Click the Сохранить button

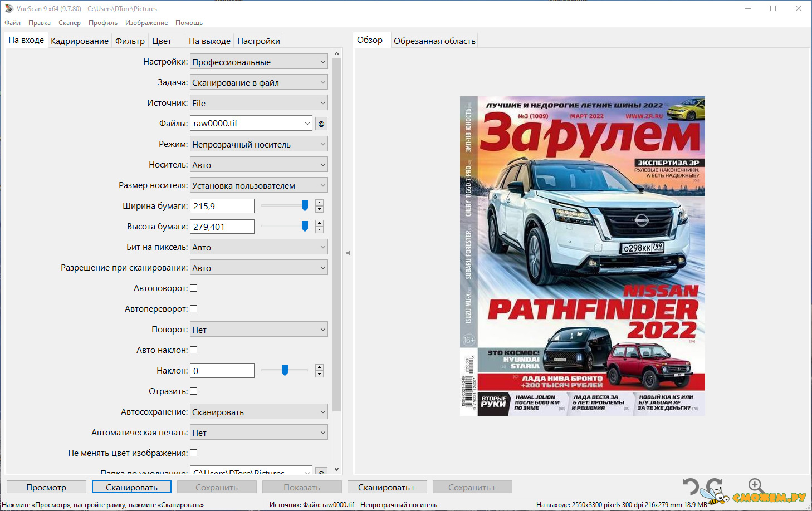tap(217, 487)
